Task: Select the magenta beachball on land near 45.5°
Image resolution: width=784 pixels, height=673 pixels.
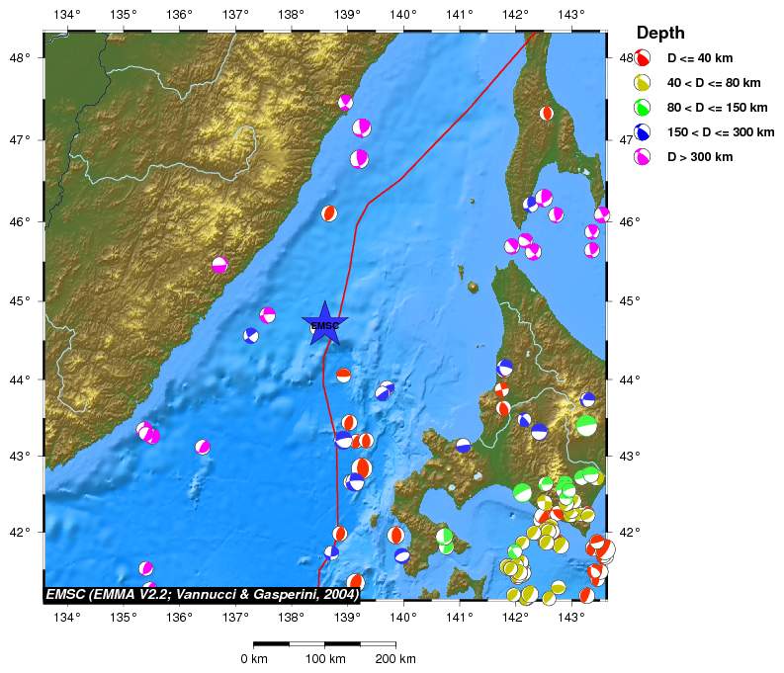Action: [219, 265]
